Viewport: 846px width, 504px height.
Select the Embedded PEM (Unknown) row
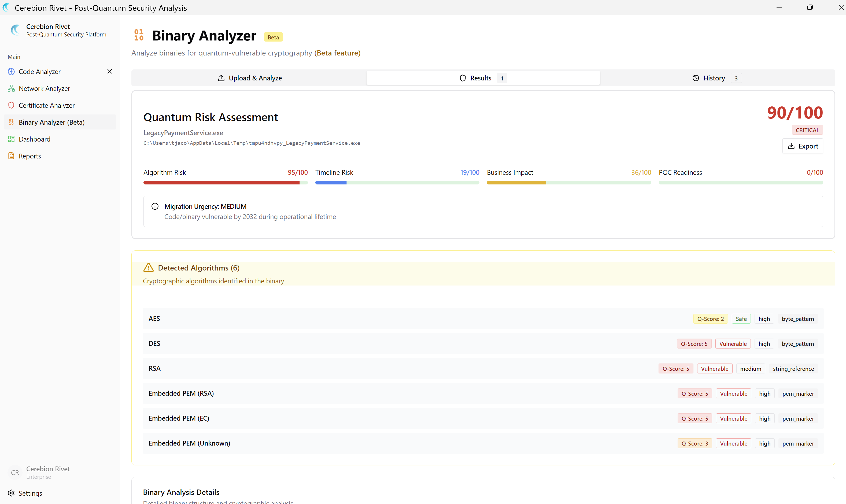(483, 443)
